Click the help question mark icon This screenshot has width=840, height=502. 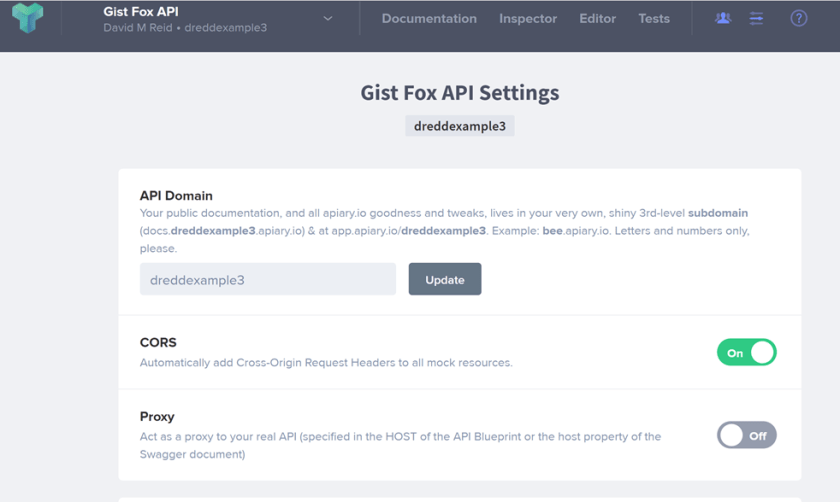[798, 18]
